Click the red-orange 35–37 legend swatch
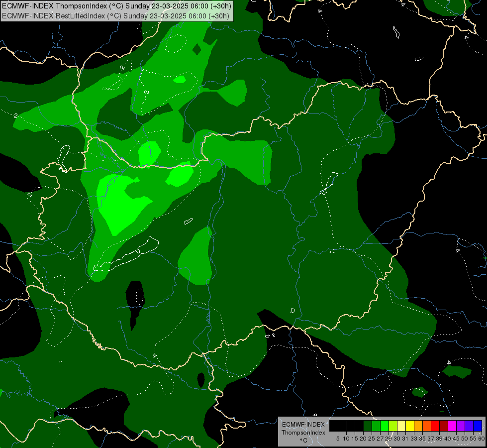The height and width of the screenshot is (448, 487). (427, 426)
